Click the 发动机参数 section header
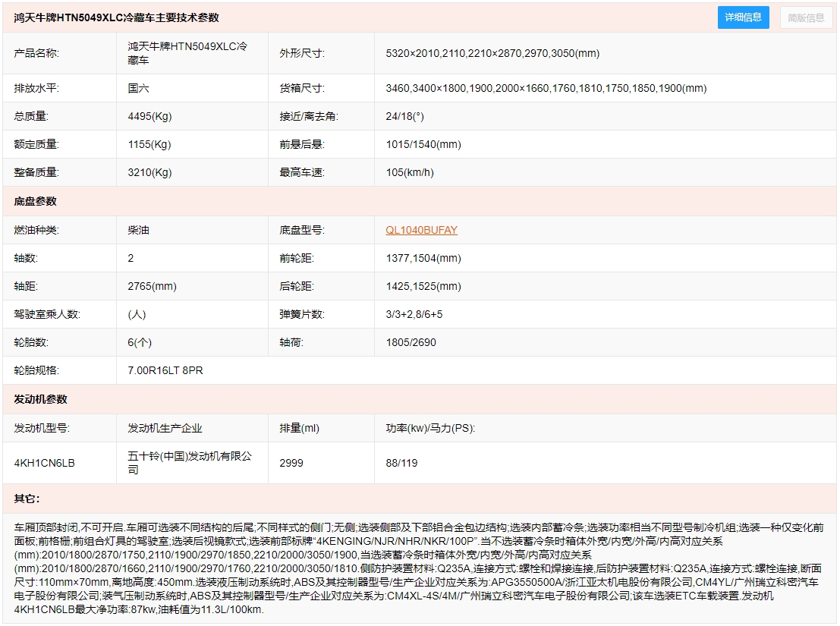 [x=41, y=399]
